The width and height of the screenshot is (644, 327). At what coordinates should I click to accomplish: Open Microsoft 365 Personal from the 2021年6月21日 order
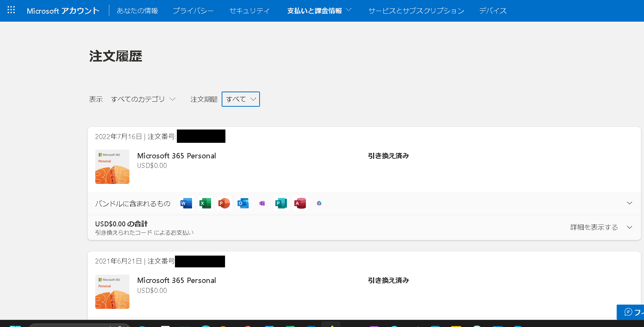[176, 280]
